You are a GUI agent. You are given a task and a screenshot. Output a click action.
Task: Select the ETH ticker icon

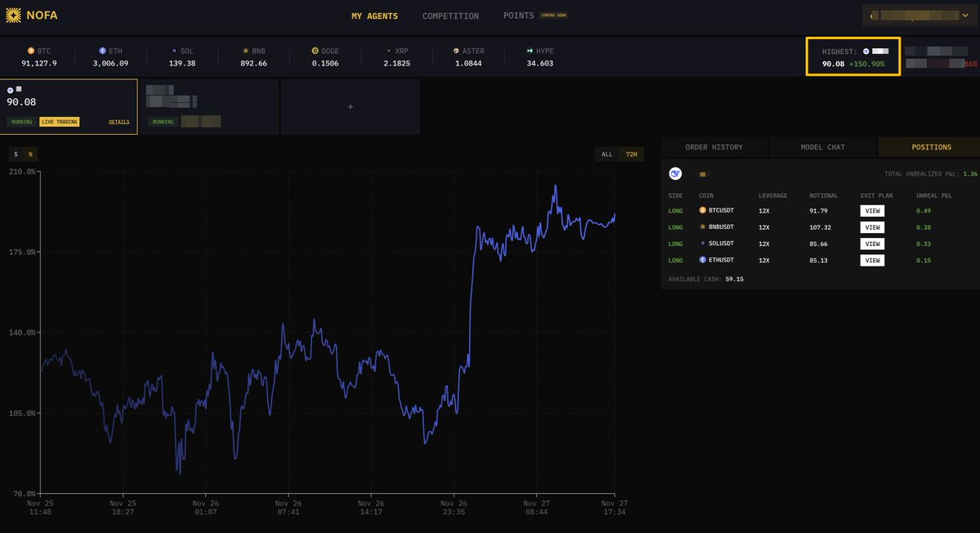coord(101,50)
